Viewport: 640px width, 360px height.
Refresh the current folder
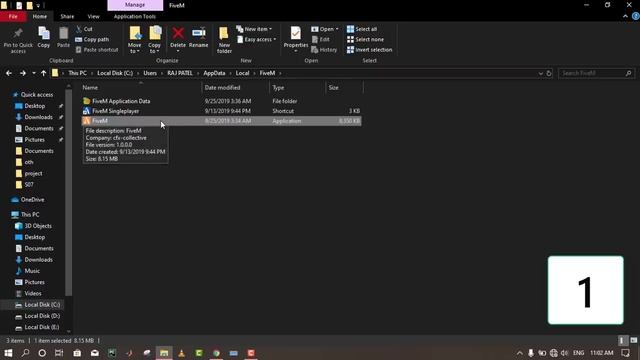pyautogui.click(x=549, y=73)
